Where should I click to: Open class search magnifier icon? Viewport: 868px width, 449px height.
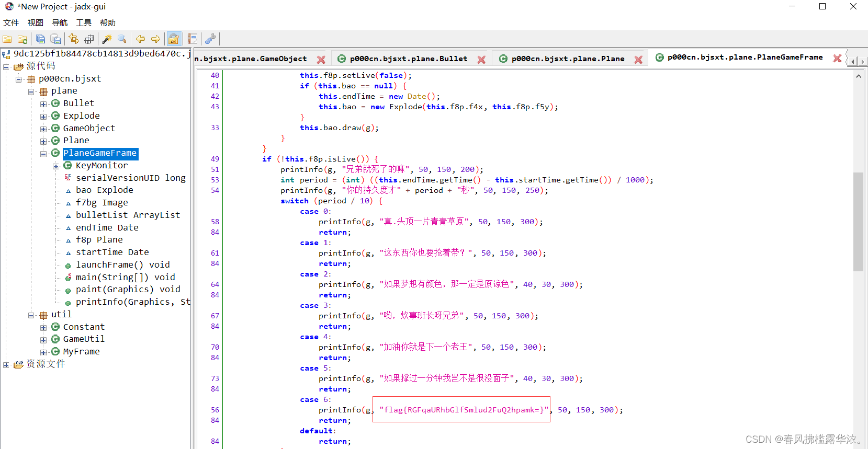[122, 39]
